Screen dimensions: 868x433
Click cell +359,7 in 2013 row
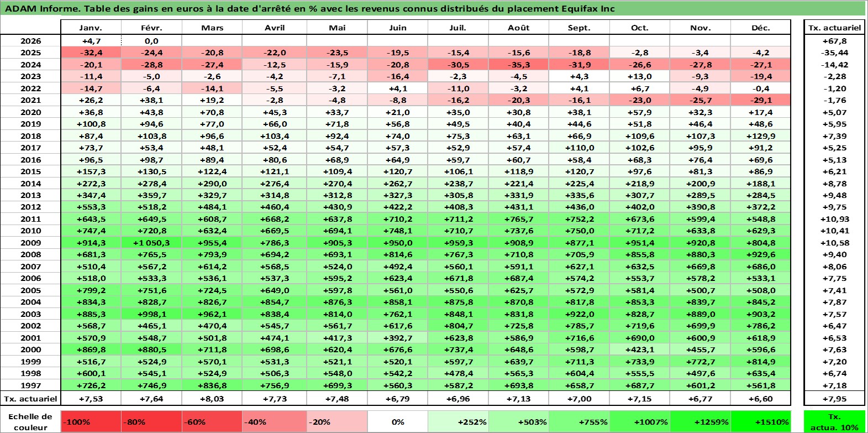[151, 195]
